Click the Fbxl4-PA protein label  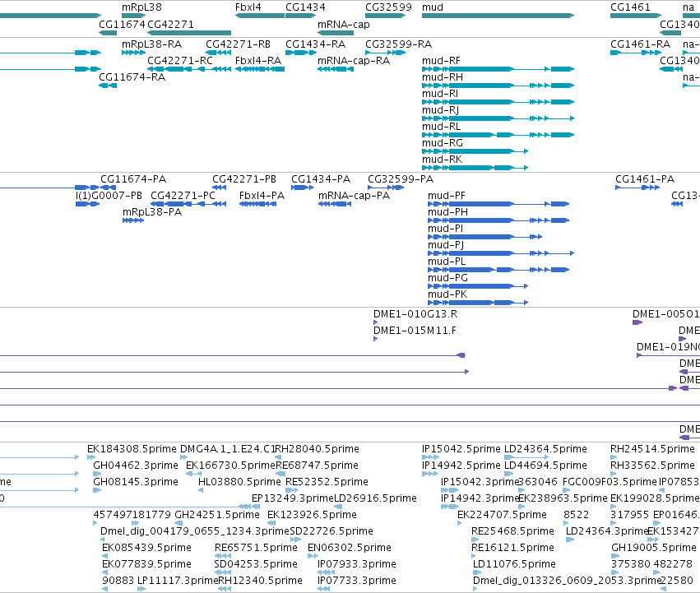click(x=262, y=196)
